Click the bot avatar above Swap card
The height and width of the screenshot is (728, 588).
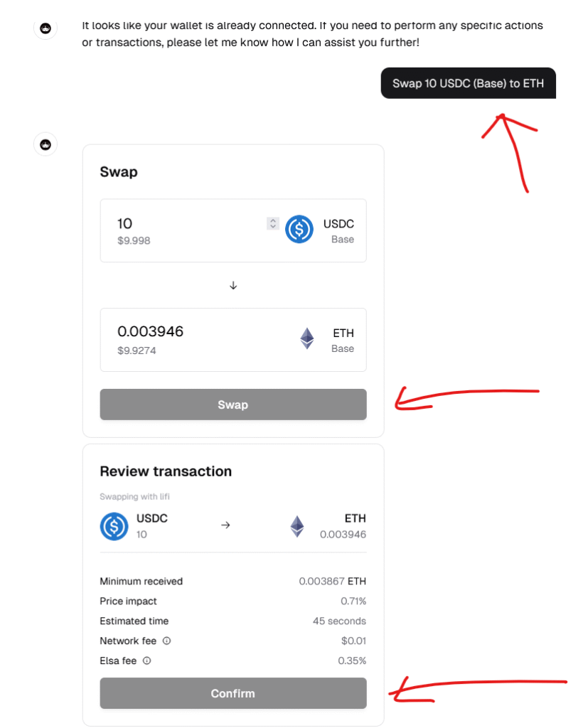46,144
